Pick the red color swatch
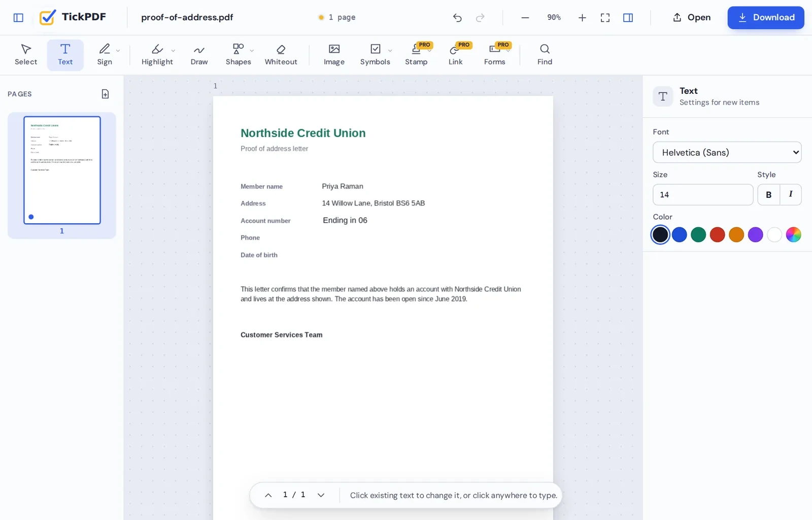This screenshot has width=812, height=520. point(717,235)
